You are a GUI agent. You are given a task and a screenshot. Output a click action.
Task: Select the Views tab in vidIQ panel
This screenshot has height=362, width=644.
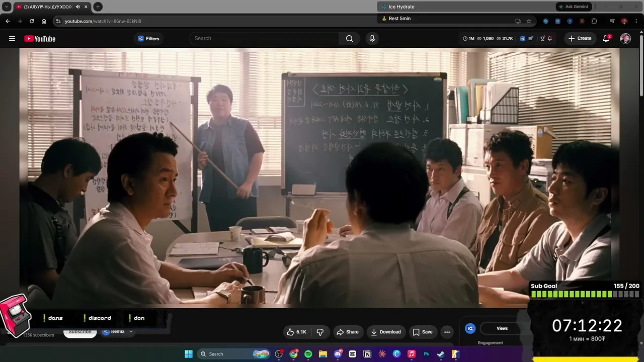coord(502,328)
